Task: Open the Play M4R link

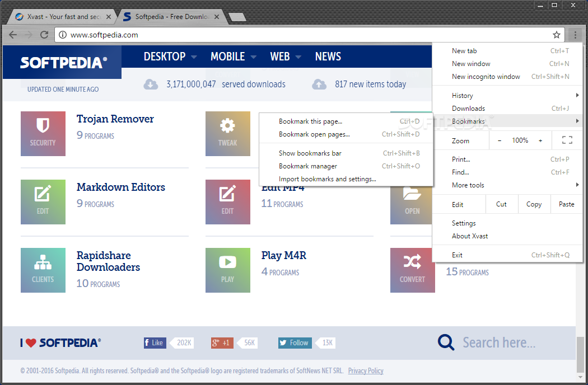Action: (284, 256)
